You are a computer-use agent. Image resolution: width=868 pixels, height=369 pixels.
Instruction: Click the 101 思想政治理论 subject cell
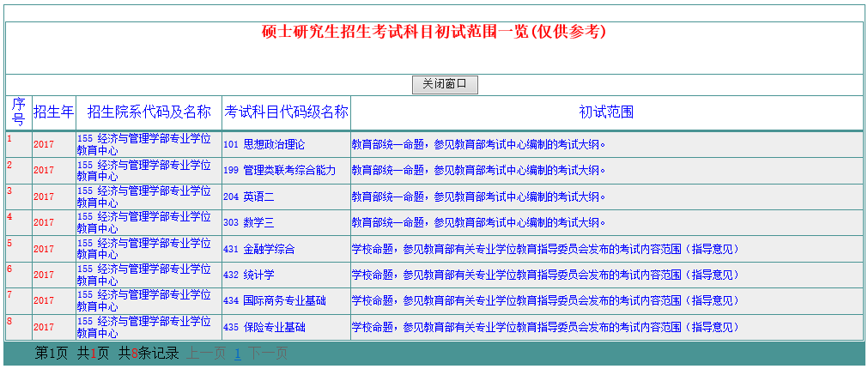tap(264, 144)
